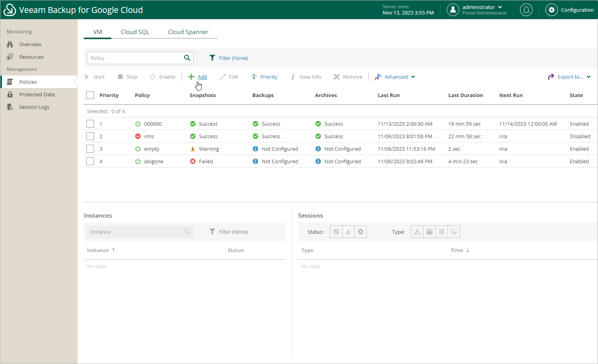
Task: Click the notifications bell icon
Action: [526, 10]
